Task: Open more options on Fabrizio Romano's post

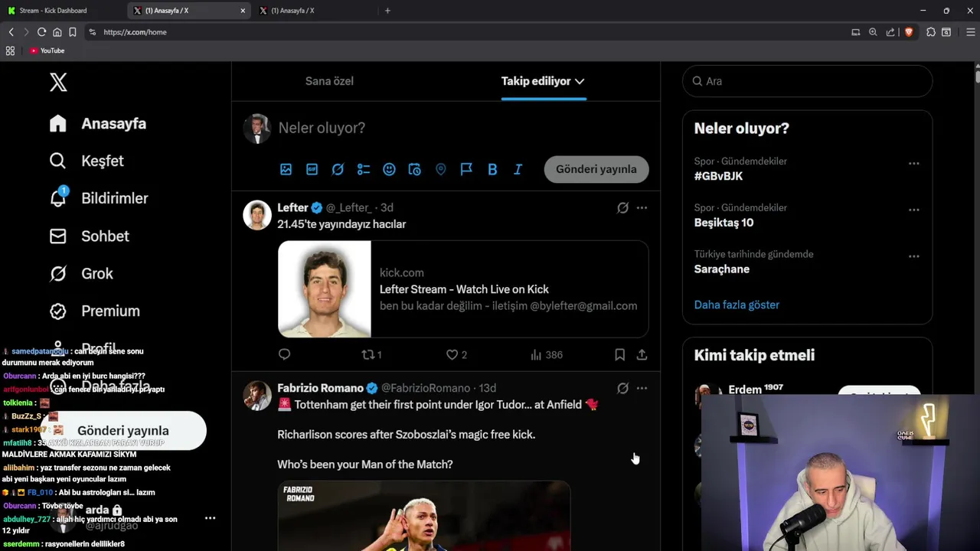Action: (642, 388)
